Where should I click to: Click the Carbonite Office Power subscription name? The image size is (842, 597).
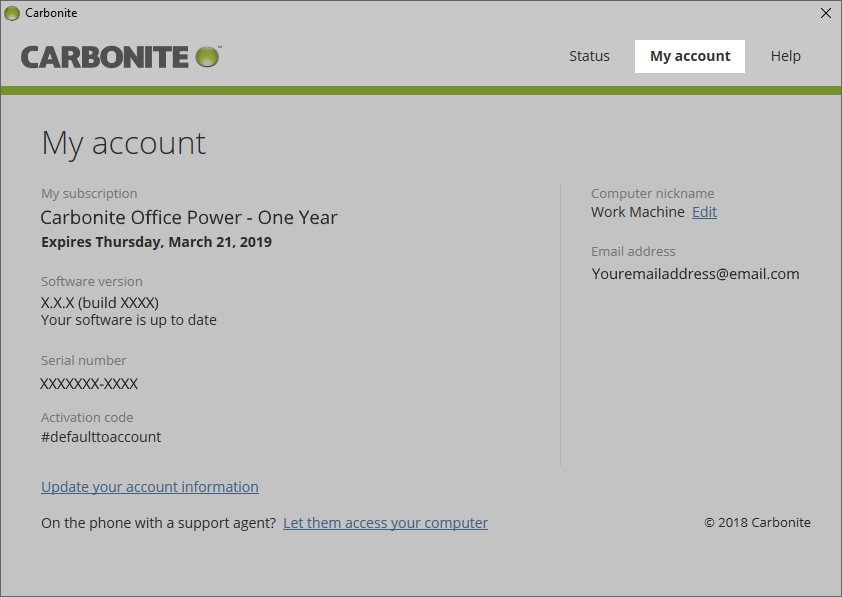tap(189, 217)
